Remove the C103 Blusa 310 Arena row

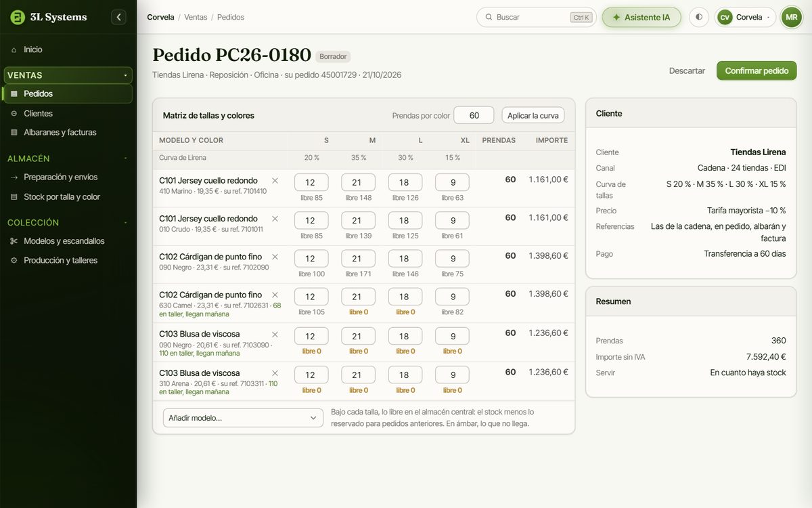coord(275,373)
